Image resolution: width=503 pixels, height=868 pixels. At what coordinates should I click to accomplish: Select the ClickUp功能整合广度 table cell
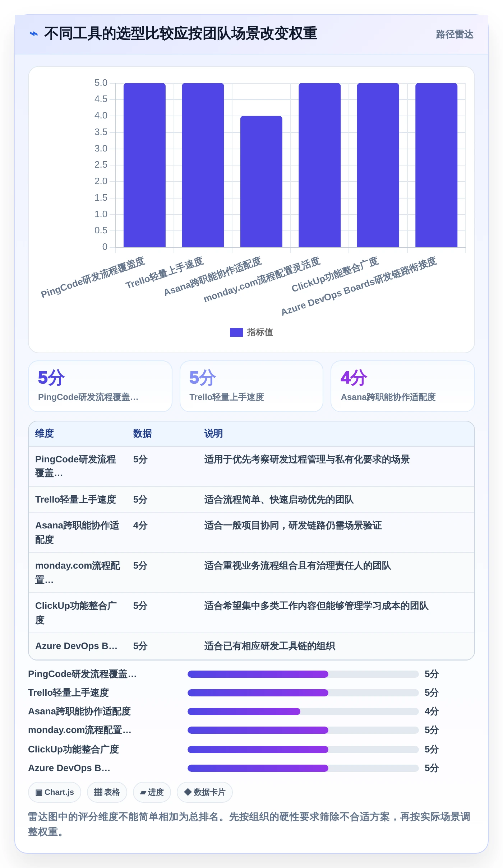(x=78, y=613)
